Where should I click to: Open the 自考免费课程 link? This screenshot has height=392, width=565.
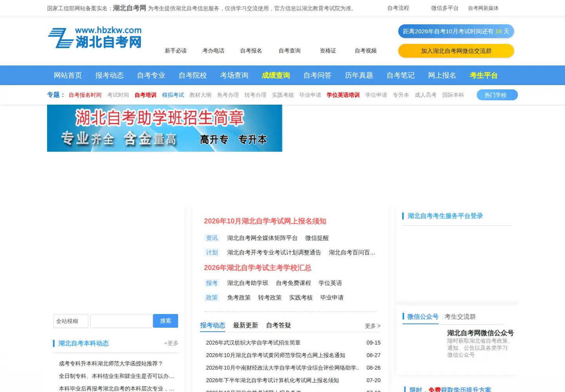tap(293, 283)
